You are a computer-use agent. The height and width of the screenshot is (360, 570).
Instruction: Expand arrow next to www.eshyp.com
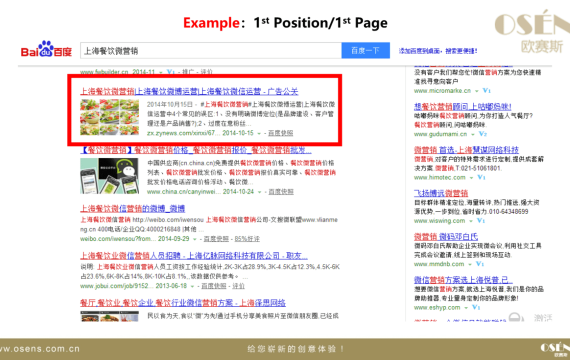tap(466, 308)
